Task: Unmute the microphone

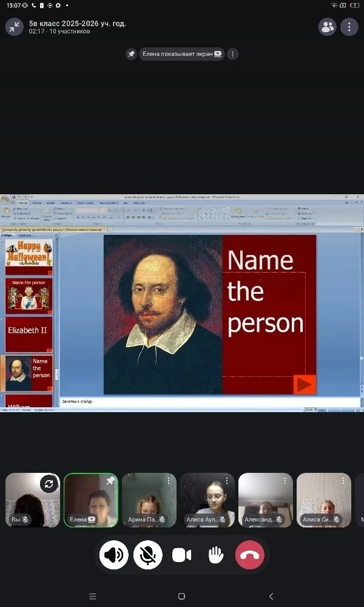Action: coord(148,555)
